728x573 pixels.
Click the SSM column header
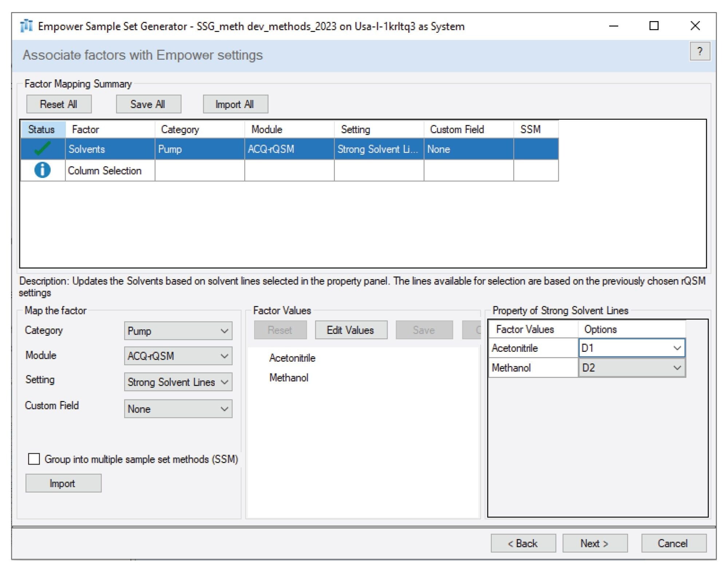(536, 129)
